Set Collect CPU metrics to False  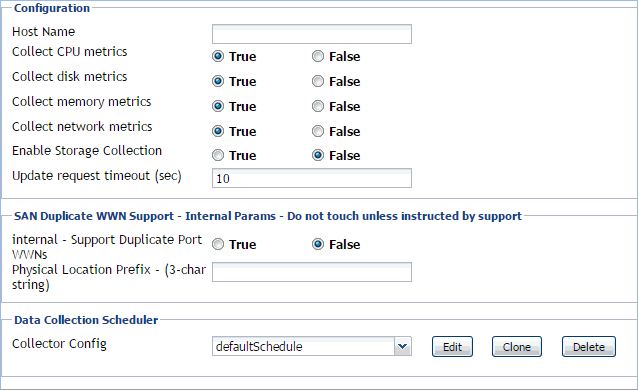(x=318, y=56)
